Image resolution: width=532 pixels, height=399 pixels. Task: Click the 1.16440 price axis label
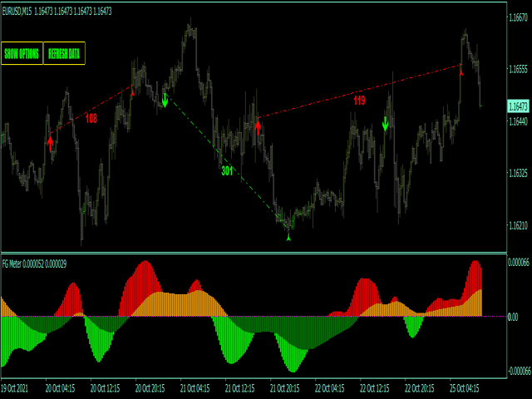pos(518,121)
